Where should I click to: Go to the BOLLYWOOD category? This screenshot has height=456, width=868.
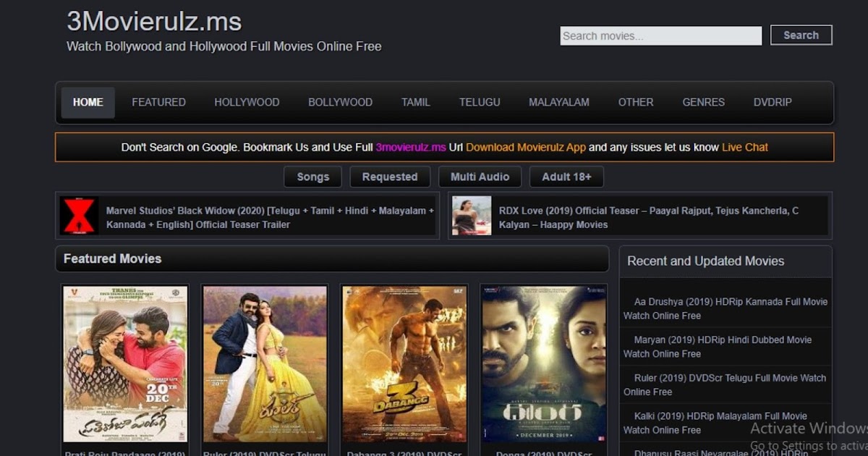[x=340, y=102]
